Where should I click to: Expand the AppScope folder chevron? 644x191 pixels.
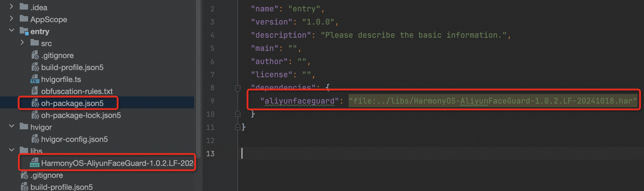[x=11, y=18]
